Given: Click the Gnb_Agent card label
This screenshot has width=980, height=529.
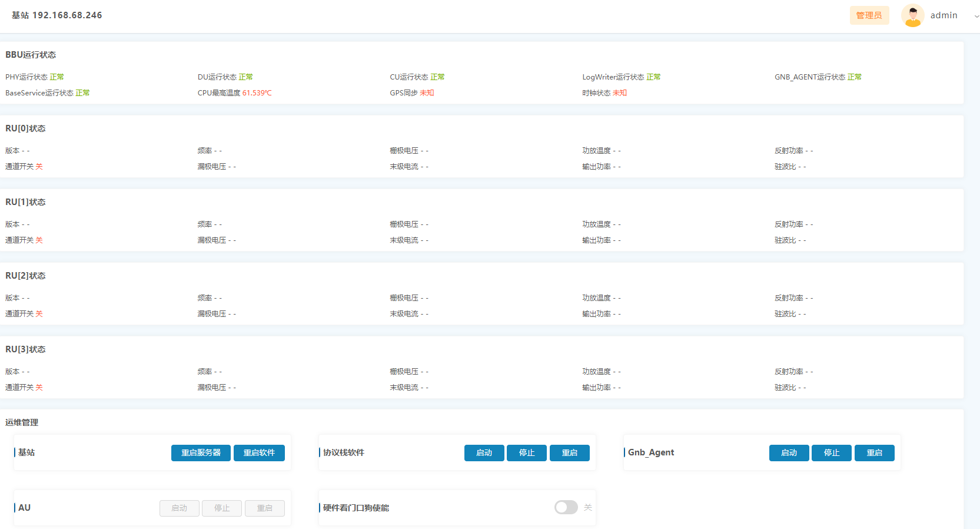Looking at the screenshot, I should (x=651, y=452).
